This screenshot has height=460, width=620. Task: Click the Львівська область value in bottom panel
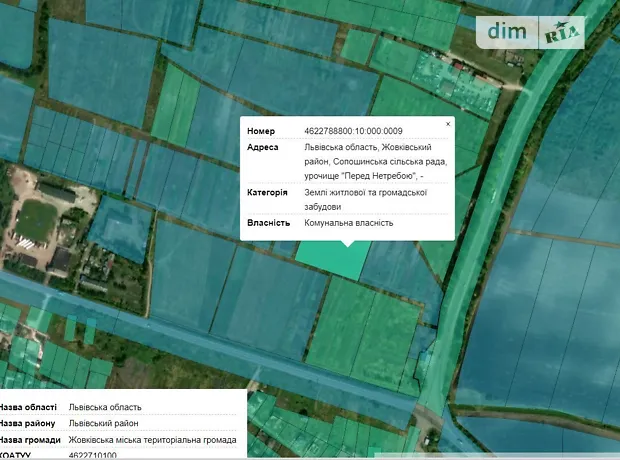(x=105, y=407)
